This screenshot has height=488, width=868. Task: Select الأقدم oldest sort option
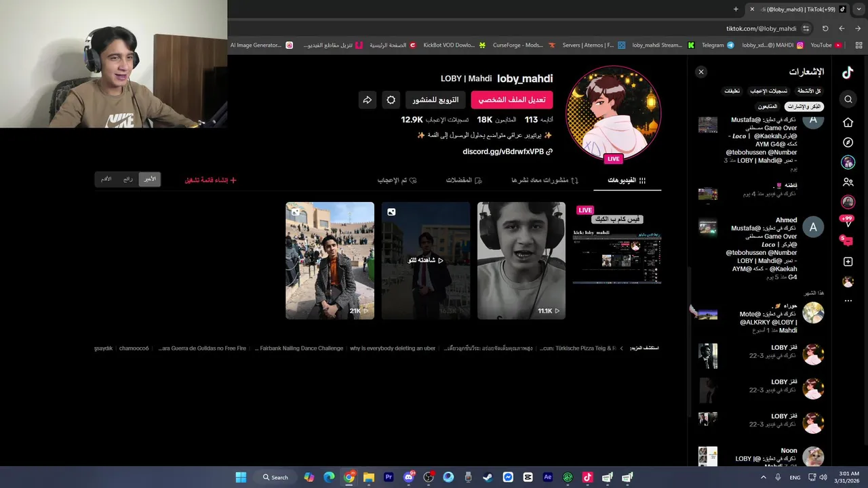tap(106, 179)
